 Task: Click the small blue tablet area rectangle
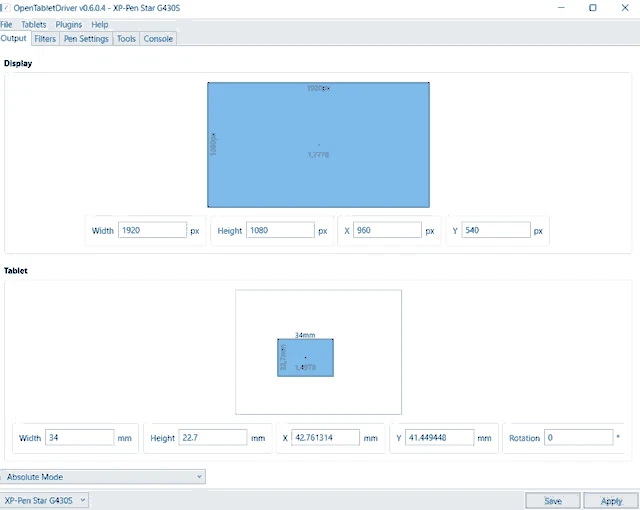click(305, 357)
